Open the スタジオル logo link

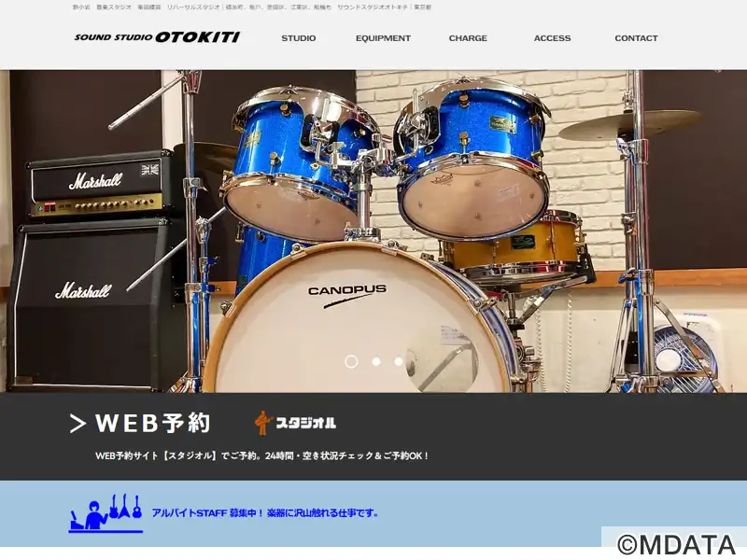pos(295,423)
